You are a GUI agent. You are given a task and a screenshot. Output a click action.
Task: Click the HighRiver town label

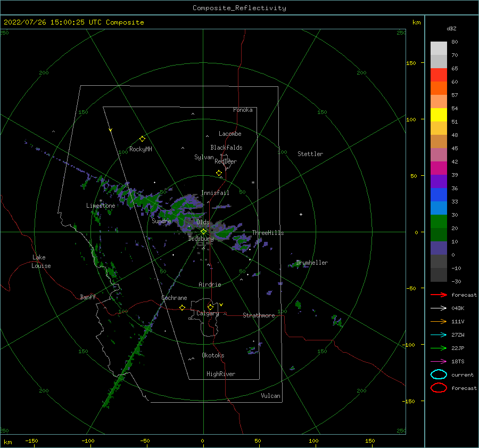click(x=221, y=374)
